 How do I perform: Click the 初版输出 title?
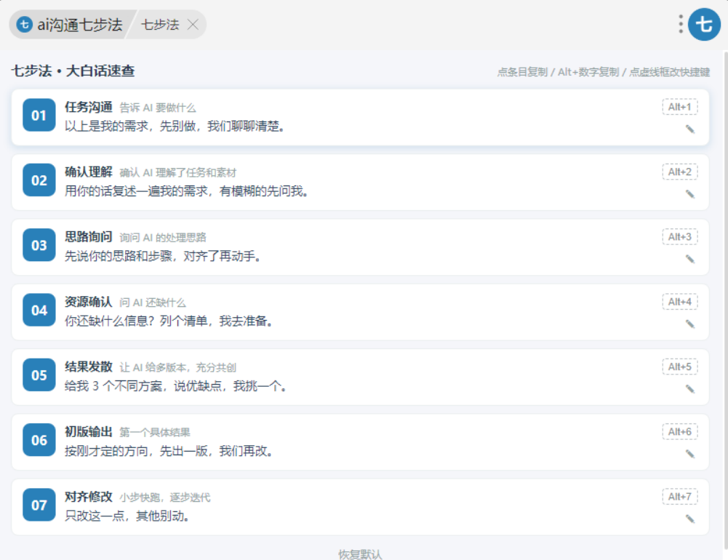(88, 432)
